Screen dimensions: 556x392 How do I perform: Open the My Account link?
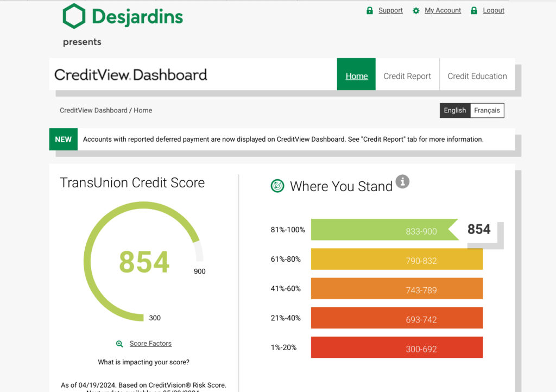click(443, 10)
